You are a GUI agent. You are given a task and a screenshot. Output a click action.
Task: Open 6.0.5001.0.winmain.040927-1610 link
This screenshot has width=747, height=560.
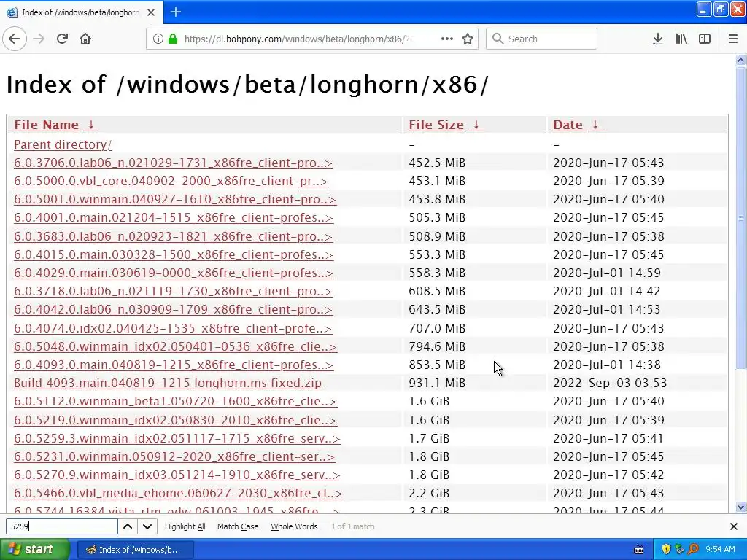point(175,199)
